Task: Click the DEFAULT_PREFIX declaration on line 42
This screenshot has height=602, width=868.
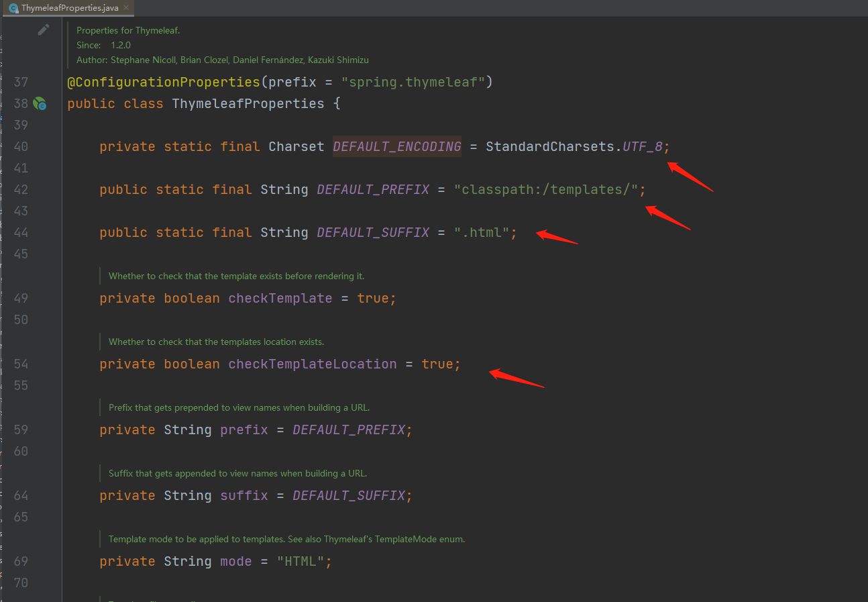Action: point(373,189)
